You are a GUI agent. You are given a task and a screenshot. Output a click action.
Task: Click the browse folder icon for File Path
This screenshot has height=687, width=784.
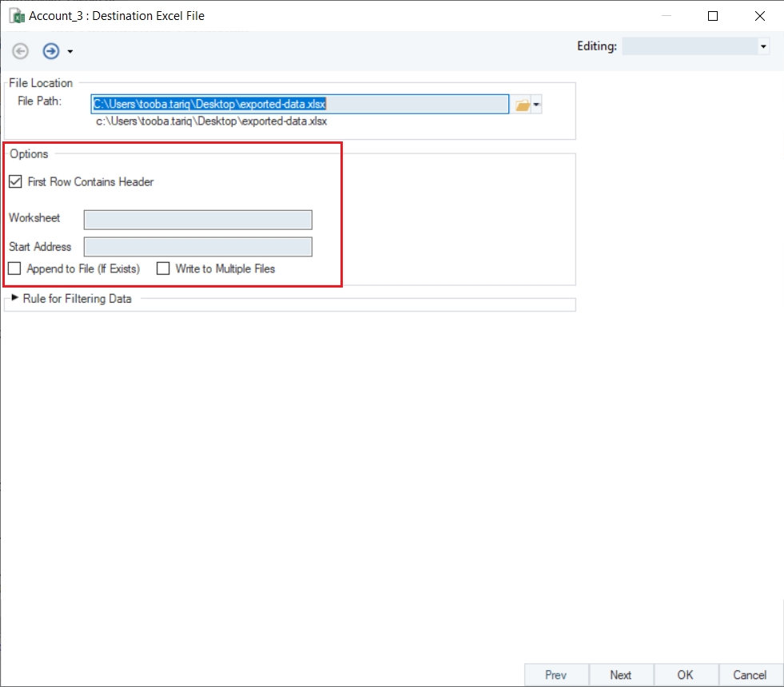pyautogui.click(x=523, y=105)
